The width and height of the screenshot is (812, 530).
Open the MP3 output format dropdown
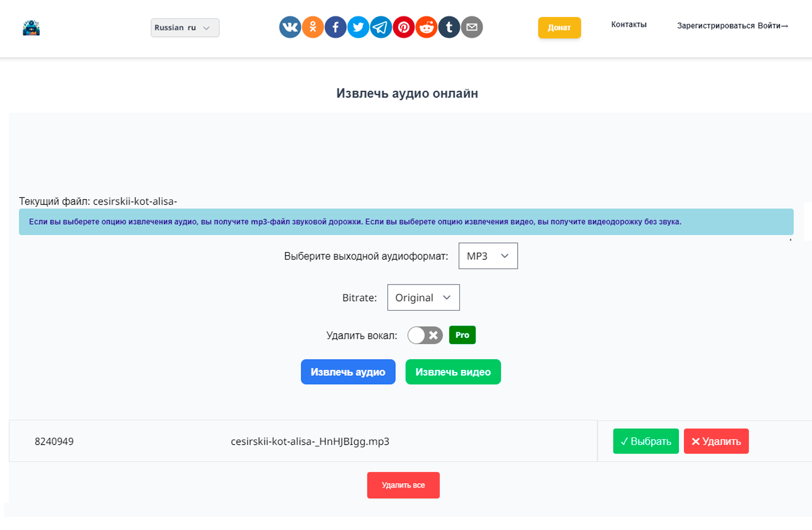click(488, 256)
